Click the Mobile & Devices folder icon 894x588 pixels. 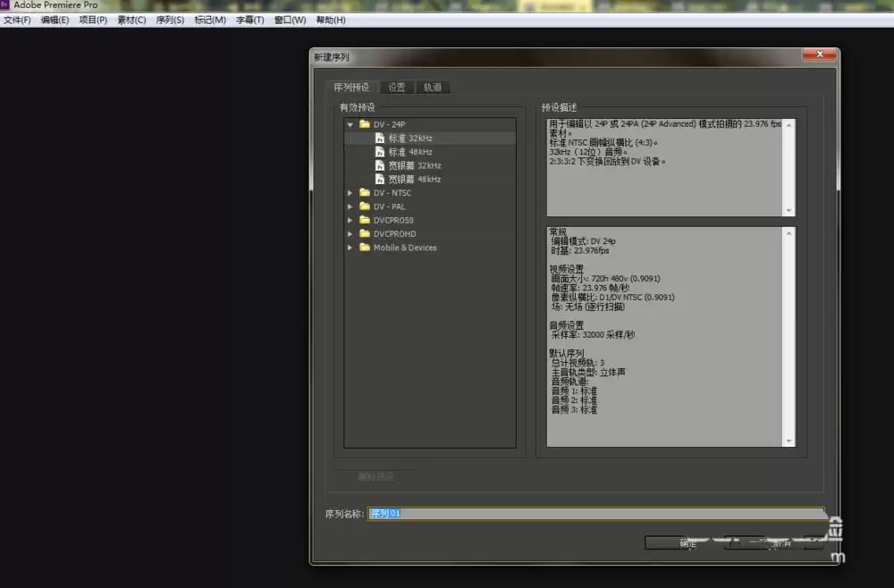[x=365, y=248]
